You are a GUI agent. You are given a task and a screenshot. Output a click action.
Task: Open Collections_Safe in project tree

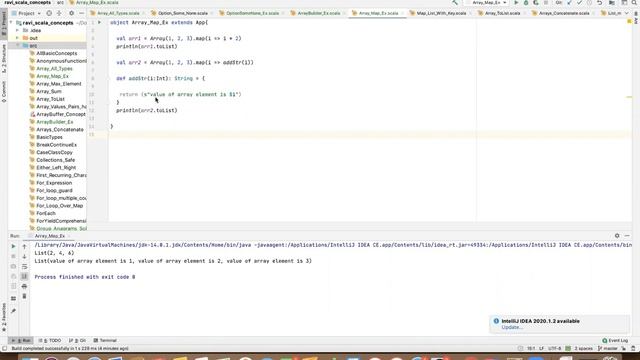tap(56, 160)
